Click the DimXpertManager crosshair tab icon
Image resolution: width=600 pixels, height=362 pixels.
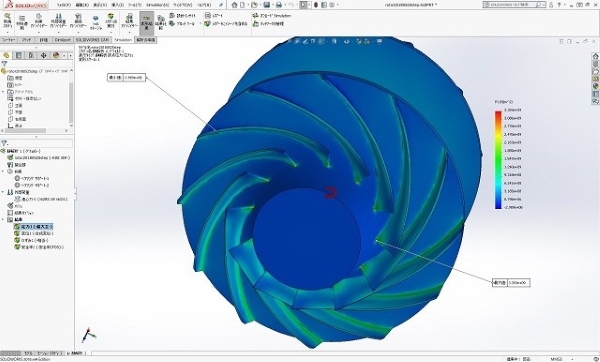pyautogui.click(x=43, y=55)
